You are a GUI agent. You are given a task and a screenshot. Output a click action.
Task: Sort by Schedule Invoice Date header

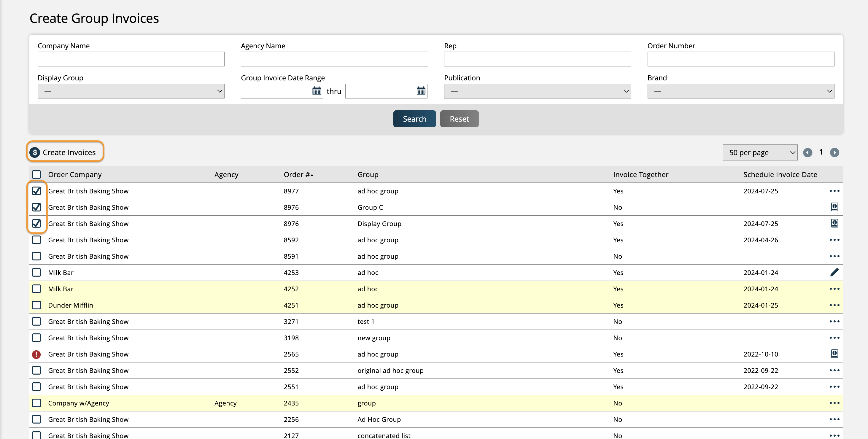point(780,174)
